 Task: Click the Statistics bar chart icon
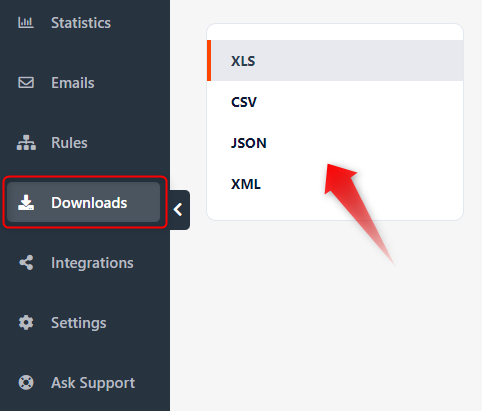coord(26,23)
